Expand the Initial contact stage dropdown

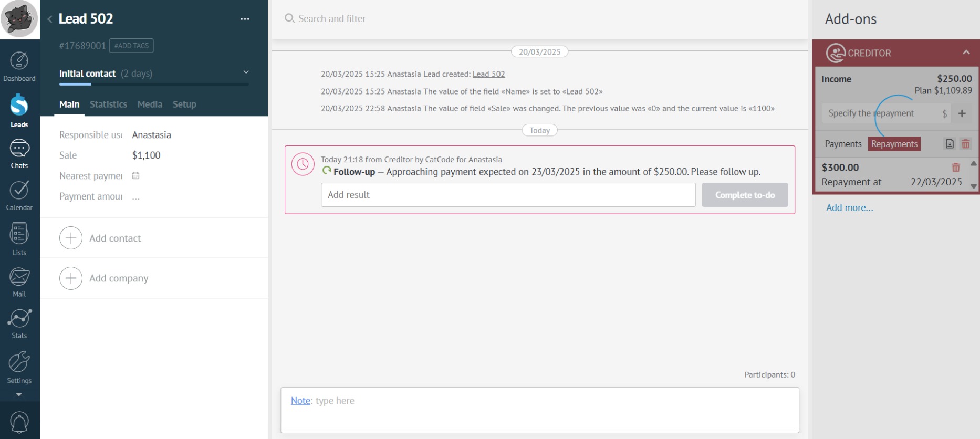(246, 72)
